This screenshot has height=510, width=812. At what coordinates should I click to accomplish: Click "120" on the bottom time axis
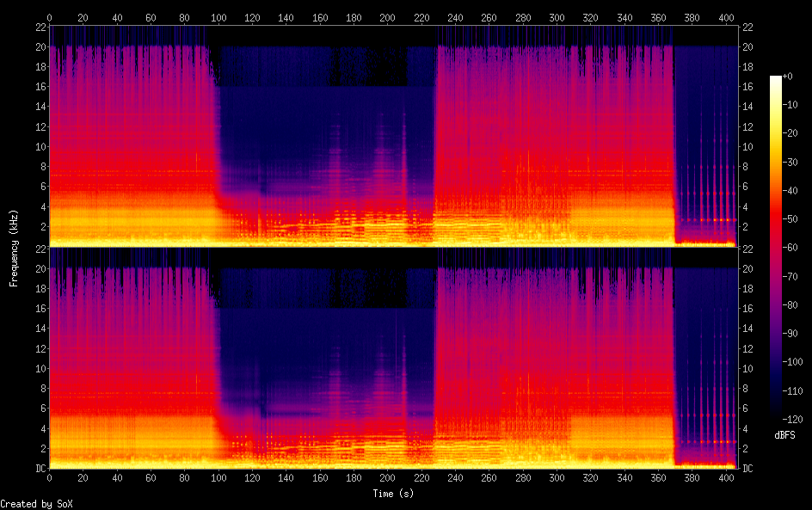coord(252,478)
